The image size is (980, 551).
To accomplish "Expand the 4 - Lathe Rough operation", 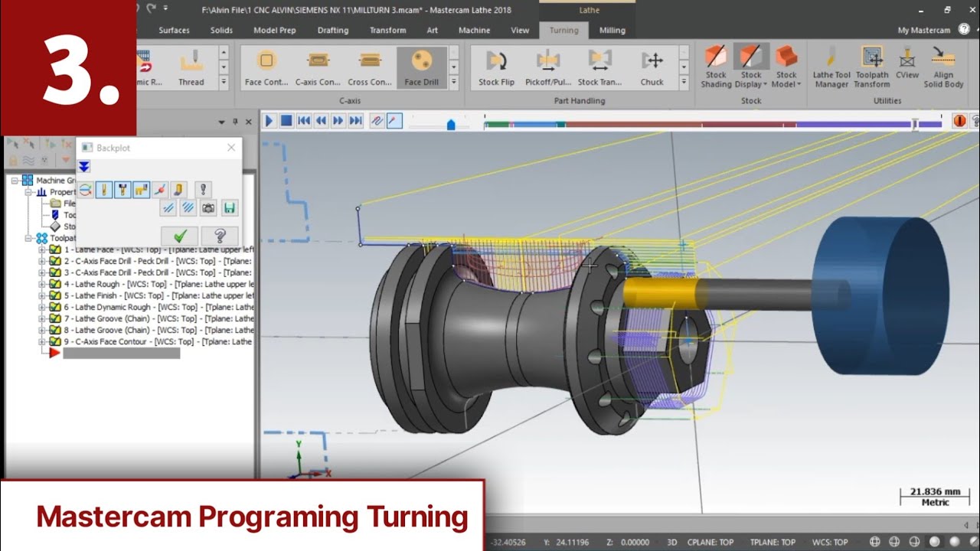I will tap(43, 284).
